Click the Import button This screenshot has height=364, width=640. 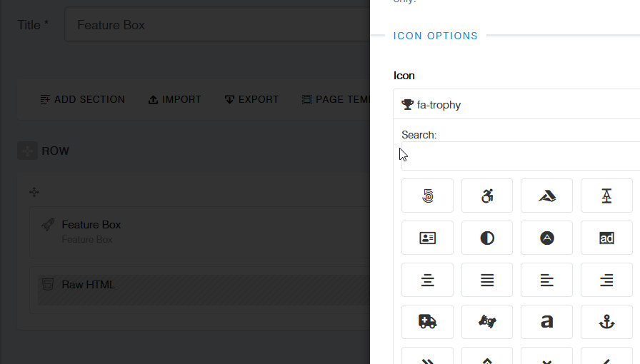point(175,99)
